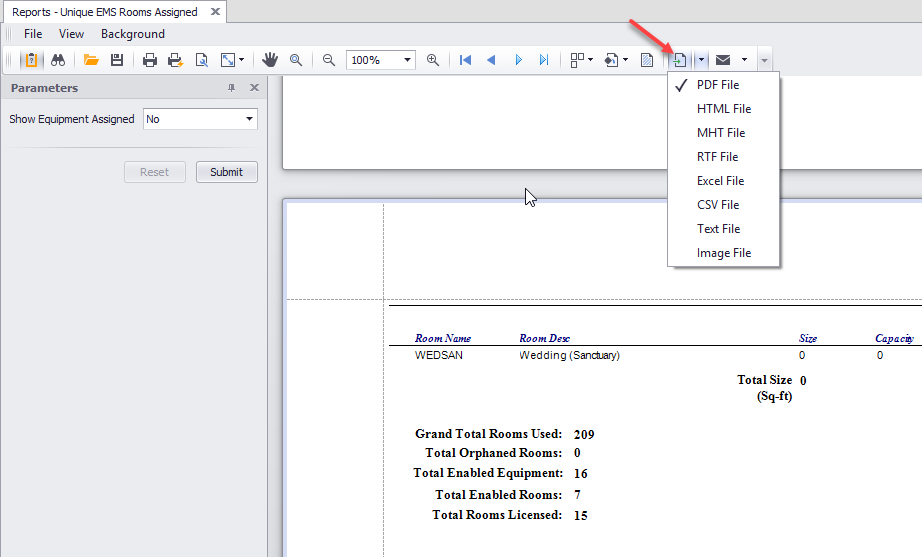Click the Size column header
The width and height of the screenshot is (922, 557).
tap(808, 338)
